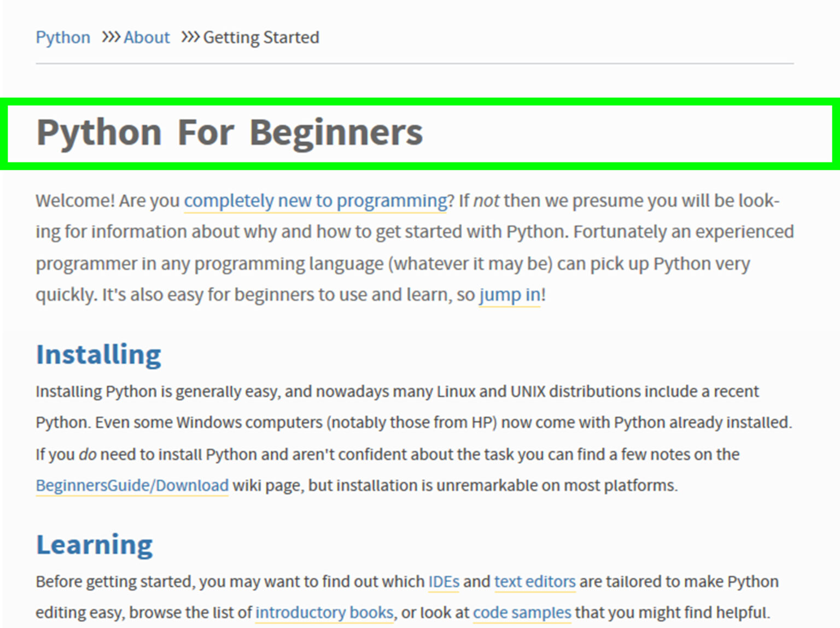
Task: Click the Python breadcrumb link
Action: pos(62,37)
